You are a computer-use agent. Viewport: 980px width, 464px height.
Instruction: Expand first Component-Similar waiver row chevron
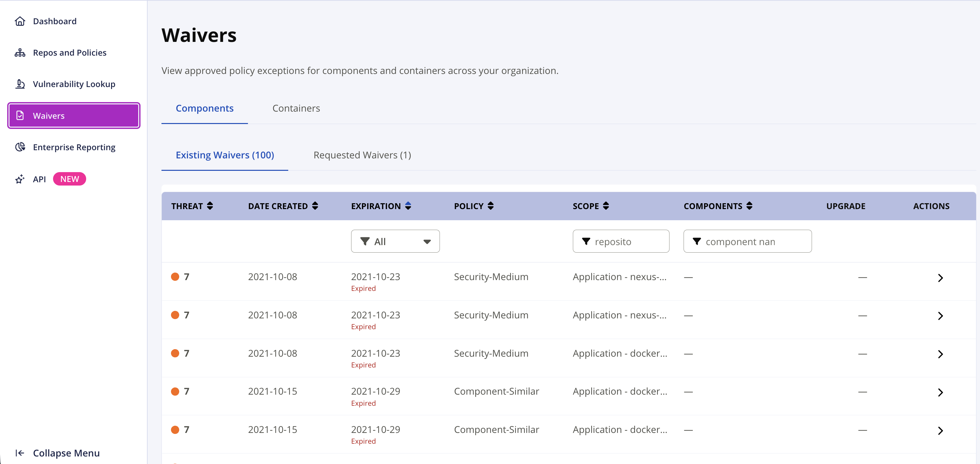click(x=940, y=392)
